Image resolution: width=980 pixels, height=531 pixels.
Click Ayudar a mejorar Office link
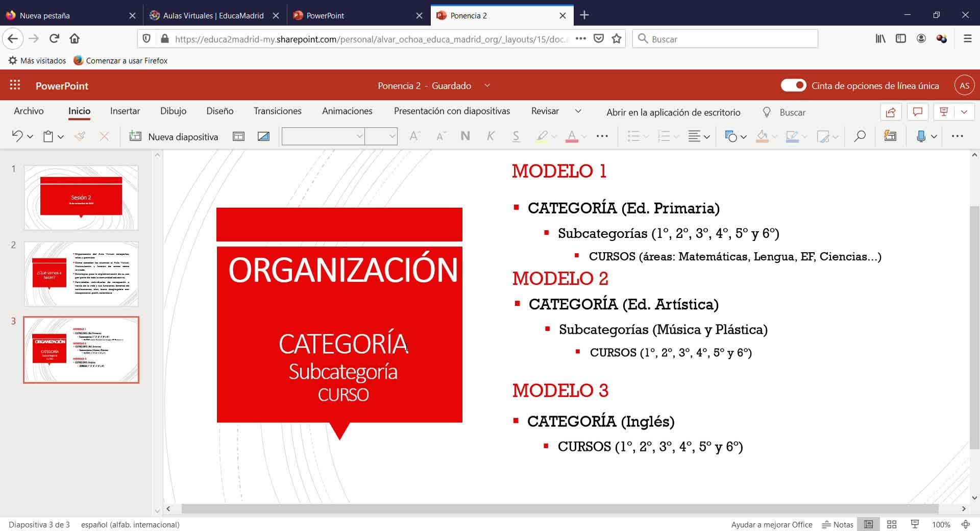click(x=772, y=524)
